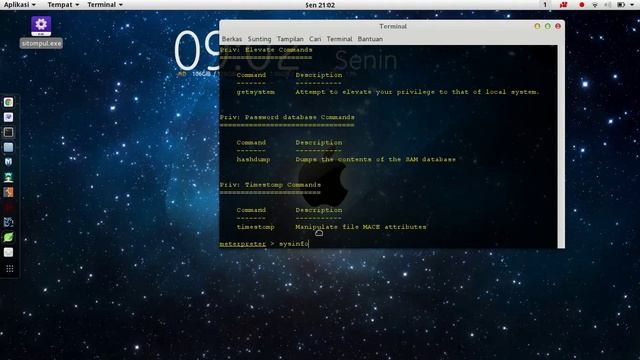Screen dimensions: 640x360
Task: Open the Terminal menu in the window's menu bar
Action: click(x=339, y=39)
